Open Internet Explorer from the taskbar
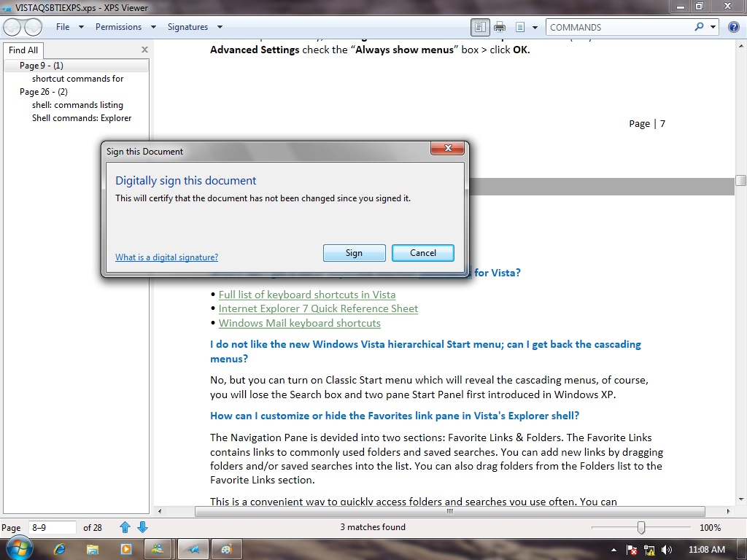The image size is (747, 560). 60,549
